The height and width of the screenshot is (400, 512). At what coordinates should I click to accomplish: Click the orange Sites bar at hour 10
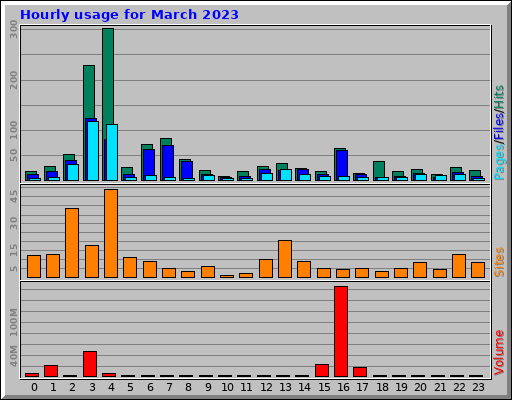(227, 276)
